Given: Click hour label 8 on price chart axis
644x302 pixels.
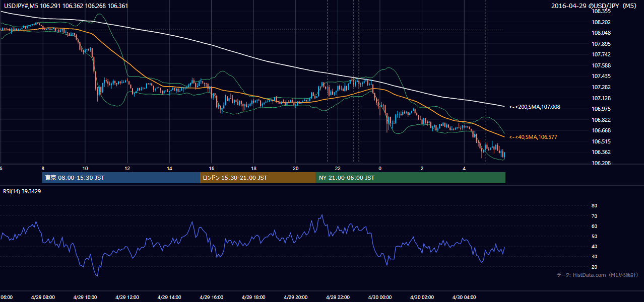Looking at the screenshot, I should tap(43, 169).
